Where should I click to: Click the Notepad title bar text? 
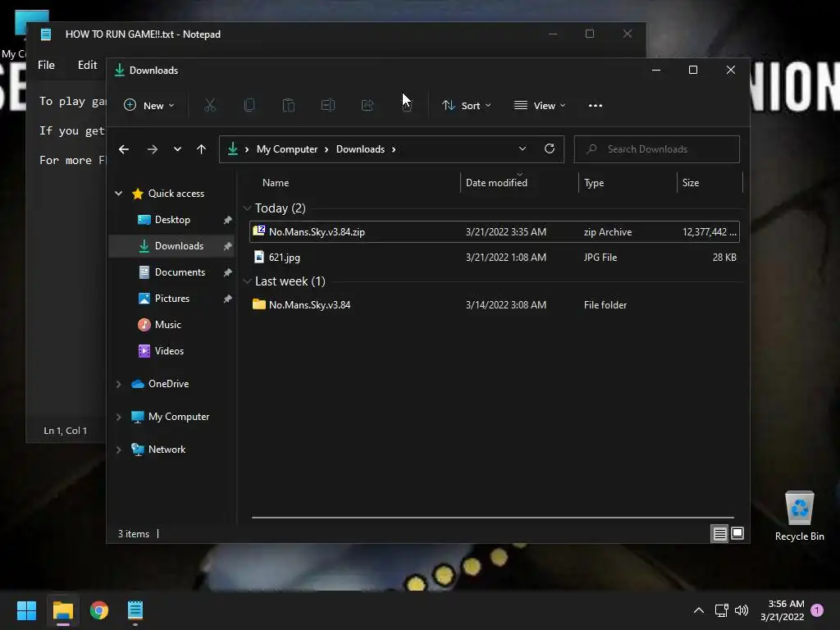pyautogui.click(x=143, y=34)
